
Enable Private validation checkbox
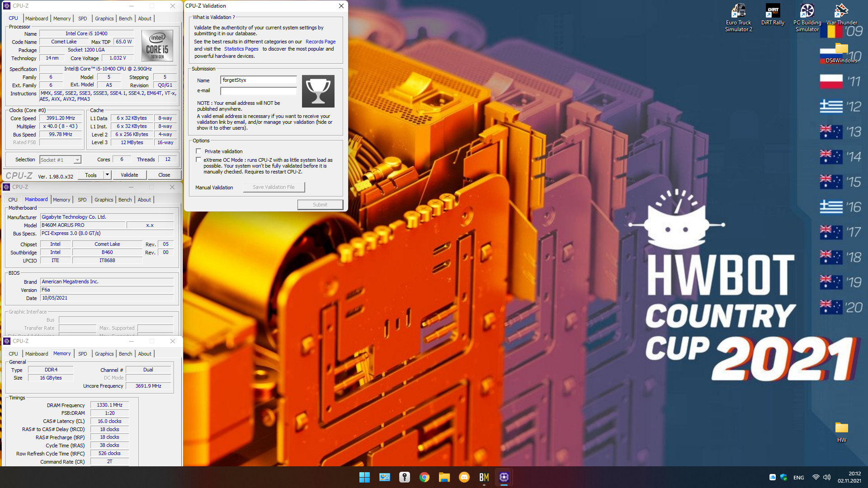(x=198, y=151)
